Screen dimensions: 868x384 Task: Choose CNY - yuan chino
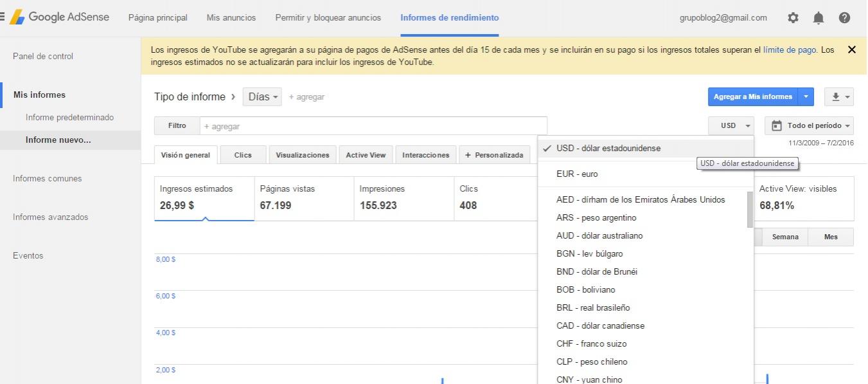pos(642,378)
